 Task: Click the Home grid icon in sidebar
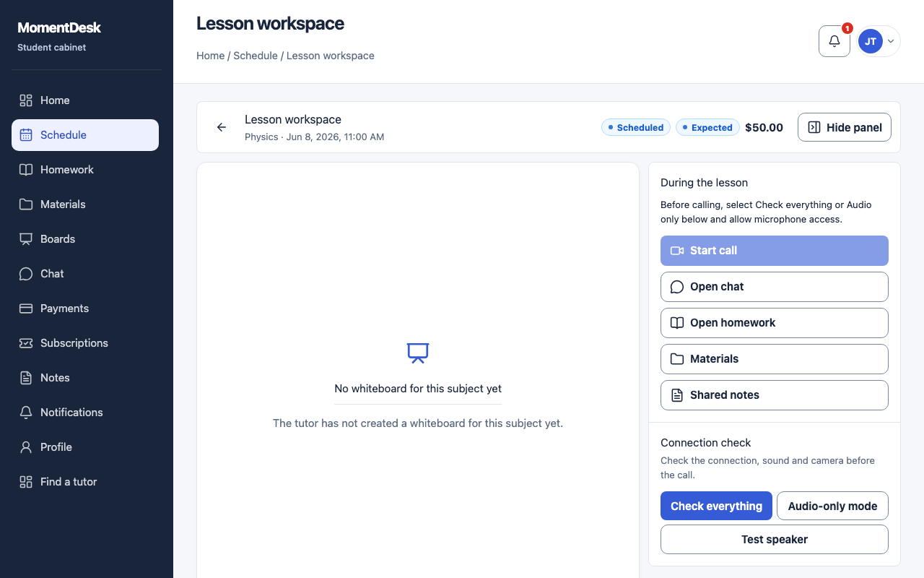click(26, 100)
